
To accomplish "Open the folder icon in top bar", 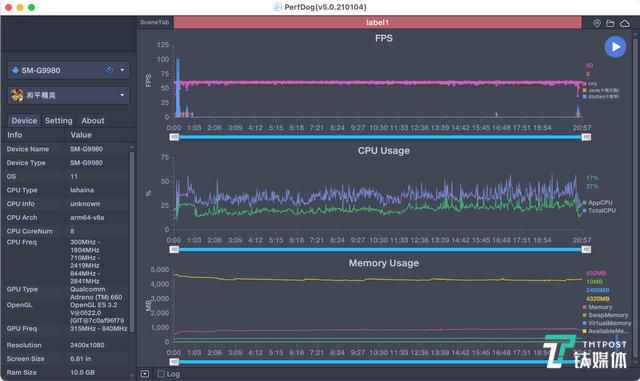I will coord(610,23).
